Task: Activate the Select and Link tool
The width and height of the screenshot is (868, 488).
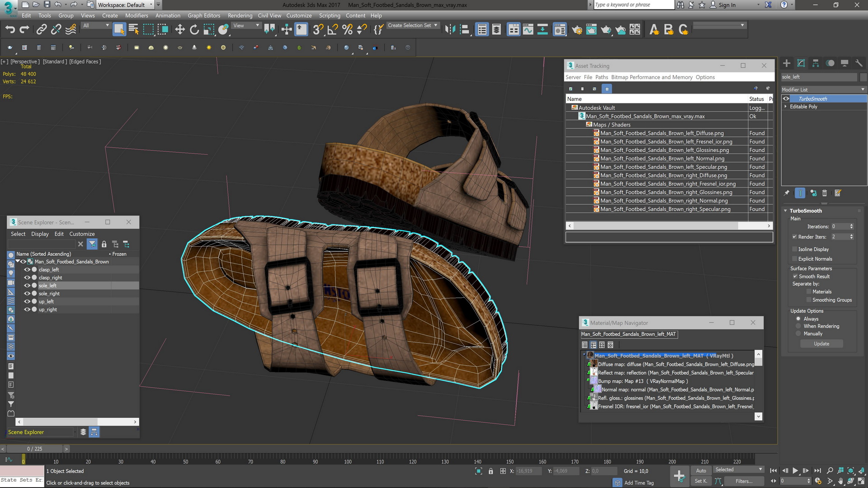Action: (41, 30)
